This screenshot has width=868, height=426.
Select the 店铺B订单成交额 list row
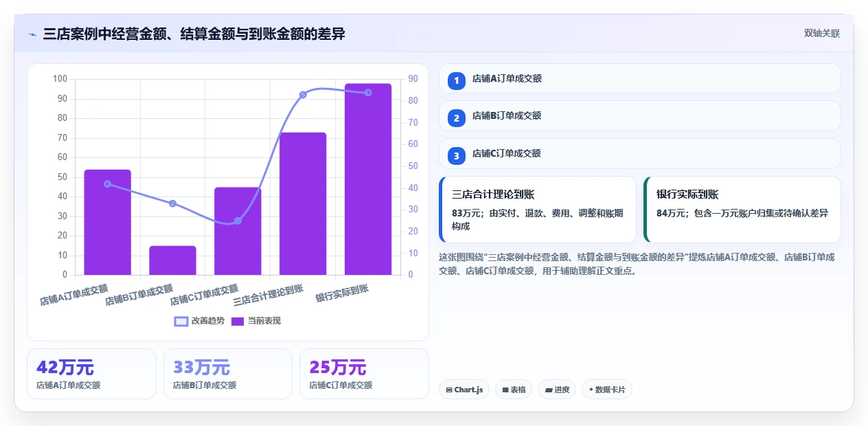click(639, 115)
